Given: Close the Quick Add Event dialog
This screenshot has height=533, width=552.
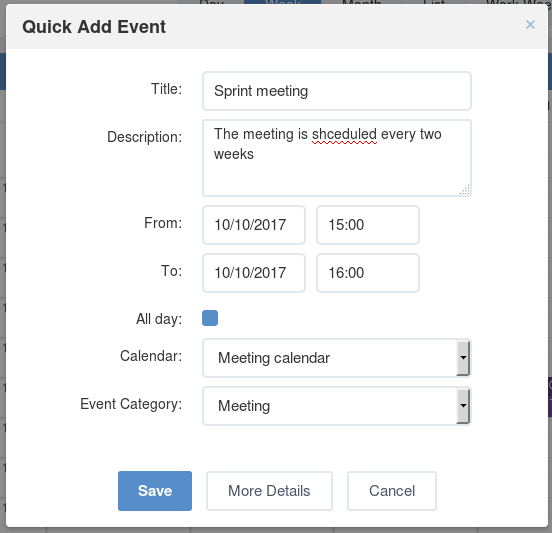Looking at the screenshot, I should [530, 25].
